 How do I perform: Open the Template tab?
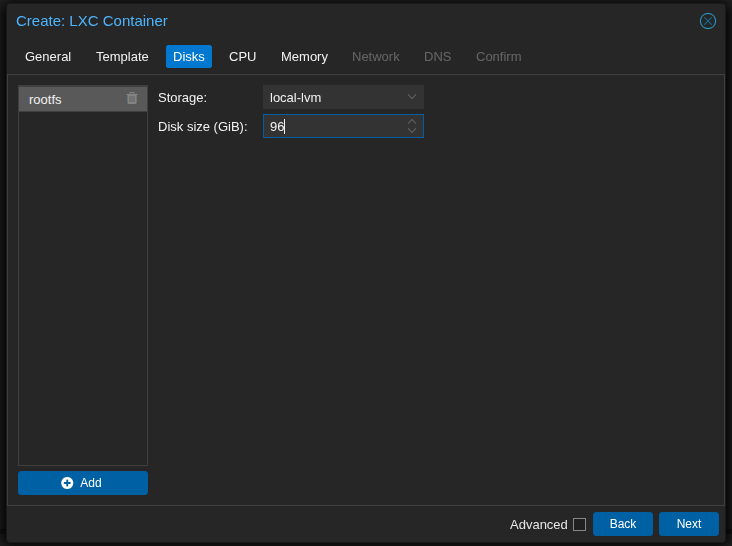click(122, 56)
